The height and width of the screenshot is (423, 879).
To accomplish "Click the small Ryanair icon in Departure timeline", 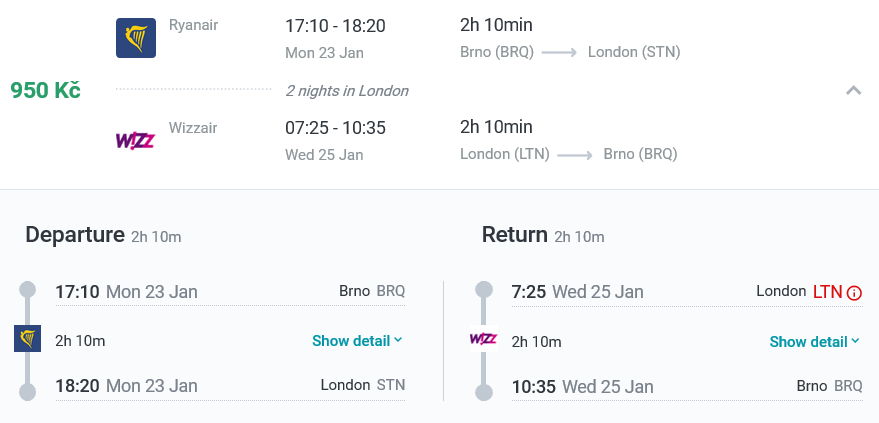I will 27,338.
